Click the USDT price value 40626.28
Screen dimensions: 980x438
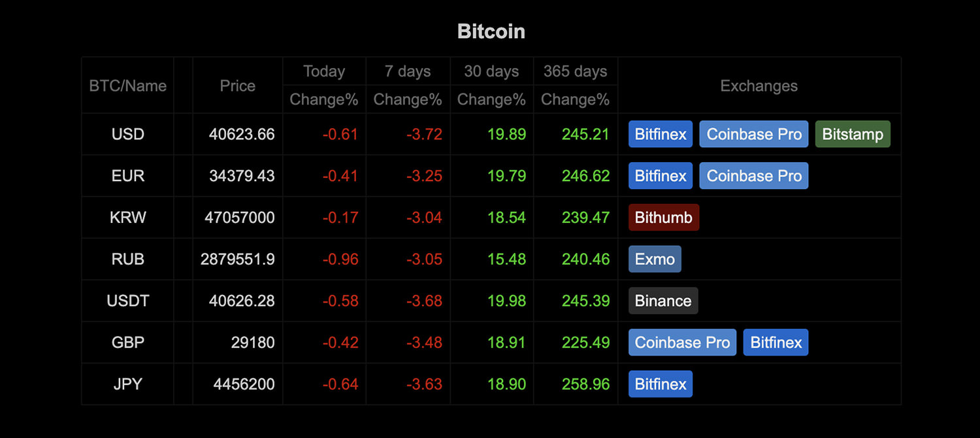coord(242,301)
